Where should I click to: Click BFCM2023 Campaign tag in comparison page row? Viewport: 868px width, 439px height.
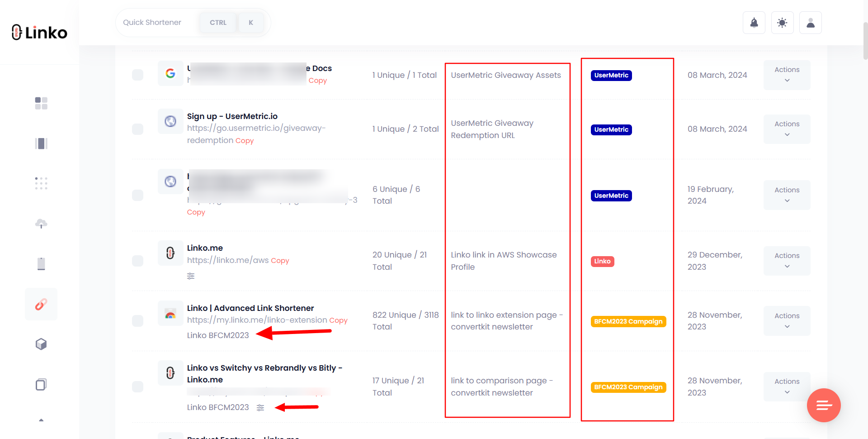(x=628, y=387)
